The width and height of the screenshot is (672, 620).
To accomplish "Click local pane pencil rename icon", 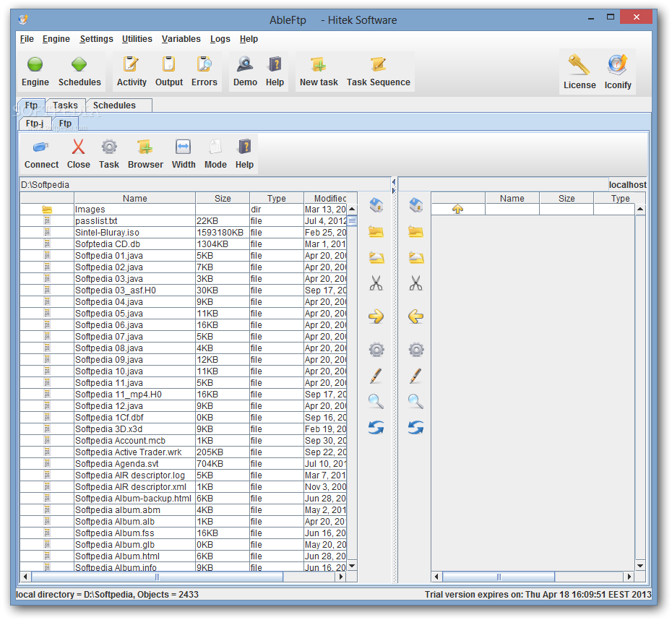I will coord(376,376).
